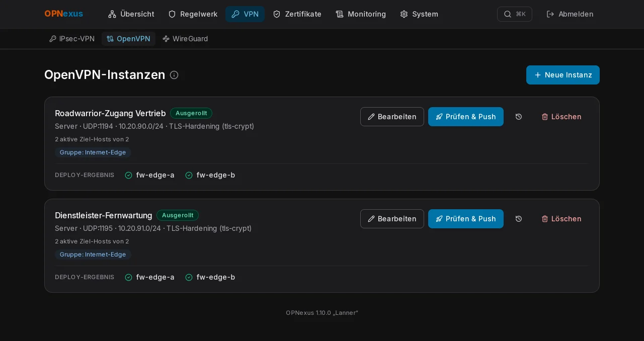
Task: Click the Ausgerollt badge on Roadwarrior-Zugang Vertrieb
Action: click(x=191, y=113)
